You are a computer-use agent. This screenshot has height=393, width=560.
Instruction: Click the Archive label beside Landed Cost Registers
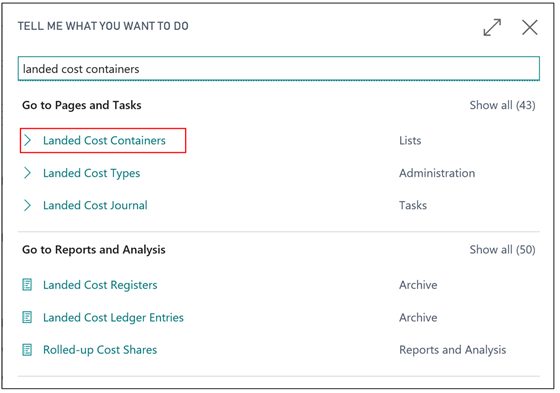click(418, 285)
